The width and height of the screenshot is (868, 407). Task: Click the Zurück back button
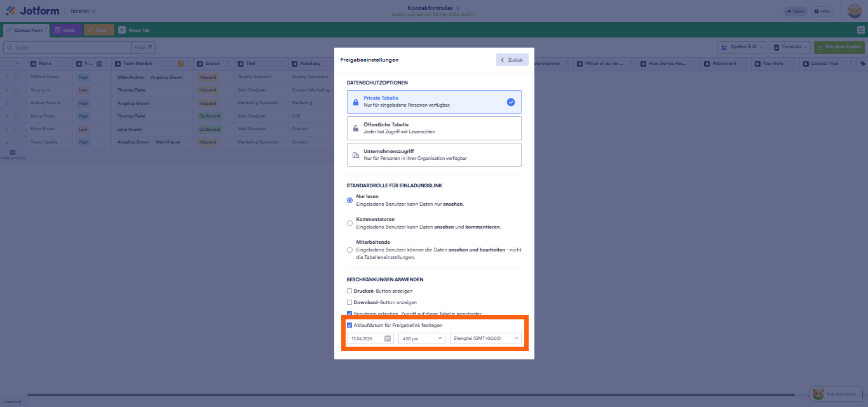(x=512, y=60)
